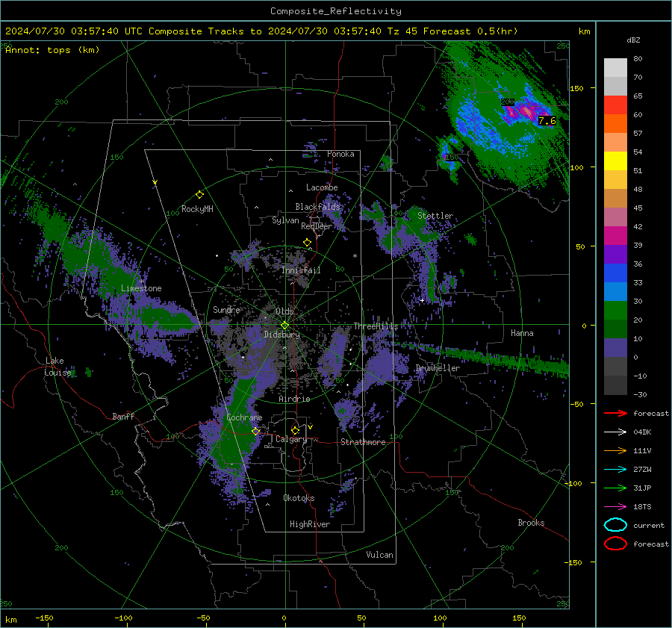The image size is (672, 628).
Task: Select the Cochrane city label
Action: 244,417
